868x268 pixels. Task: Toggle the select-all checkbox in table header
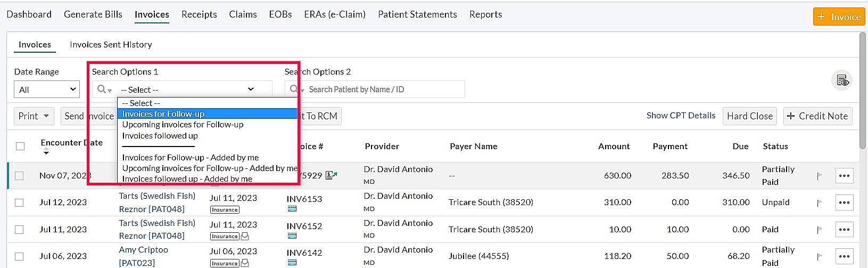click(20, 146)
